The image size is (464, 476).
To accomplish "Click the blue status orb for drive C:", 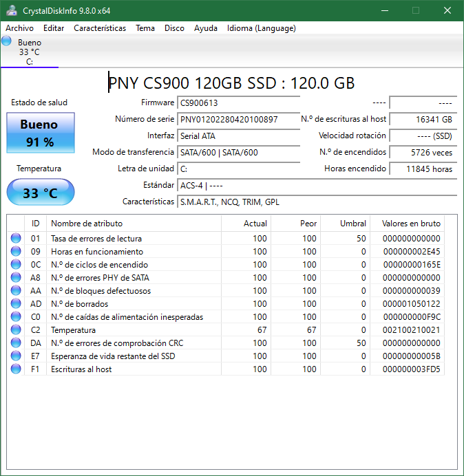I will click(7, 41).
